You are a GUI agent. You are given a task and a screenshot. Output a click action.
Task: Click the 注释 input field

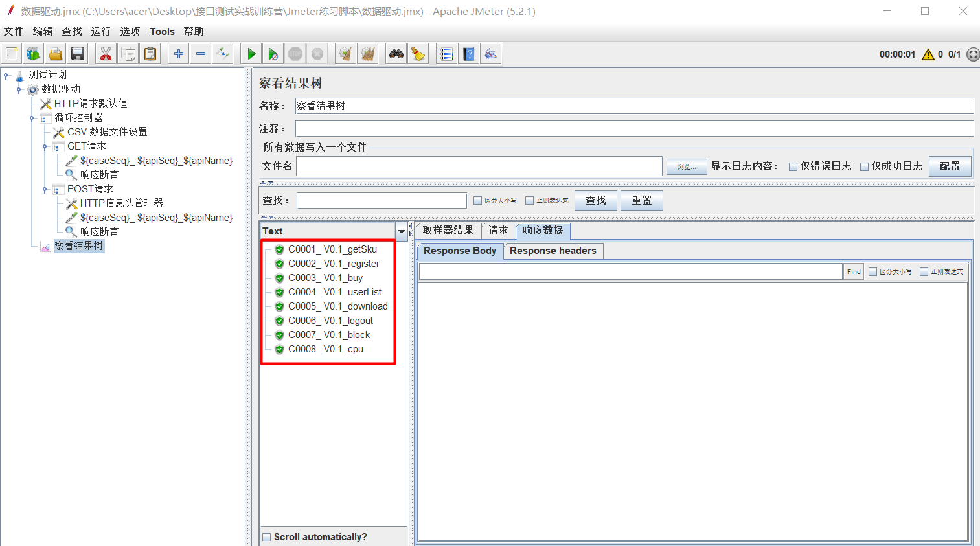point(634,129)
